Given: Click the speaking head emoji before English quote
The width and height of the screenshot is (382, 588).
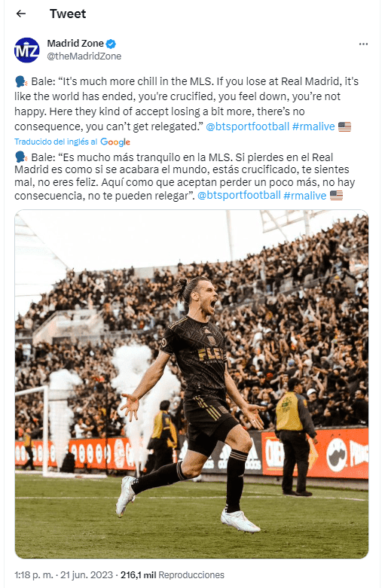Looking at the screenshot, I should click(21, 81).
